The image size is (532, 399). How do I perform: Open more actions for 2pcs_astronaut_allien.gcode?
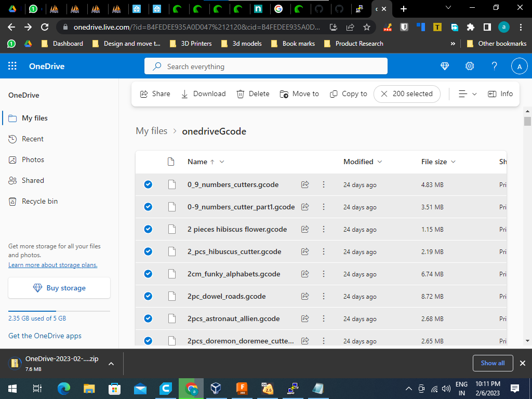click(x=323, y=318)
